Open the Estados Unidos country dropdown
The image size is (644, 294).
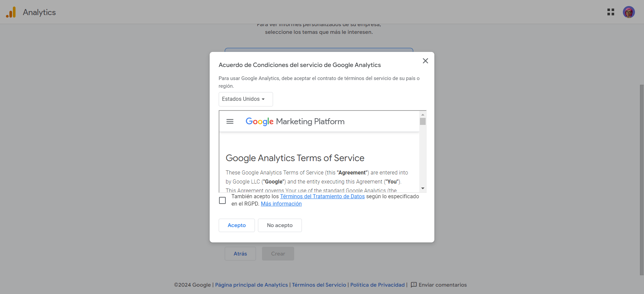[x=246, y=99]
